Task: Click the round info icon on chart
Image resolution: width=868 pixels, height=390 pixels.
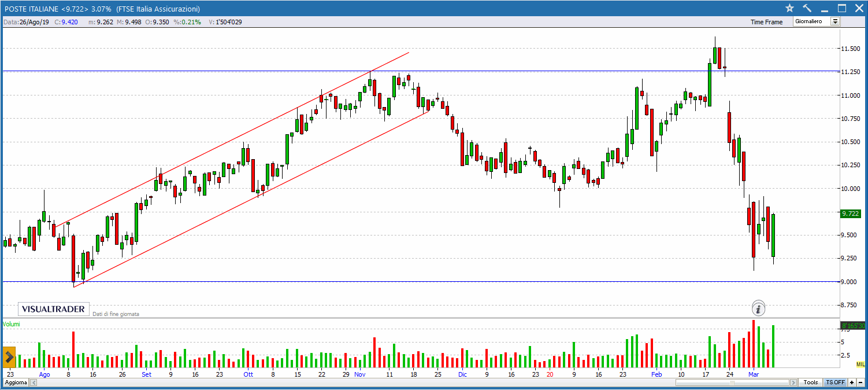Action: tap(759, 308)
